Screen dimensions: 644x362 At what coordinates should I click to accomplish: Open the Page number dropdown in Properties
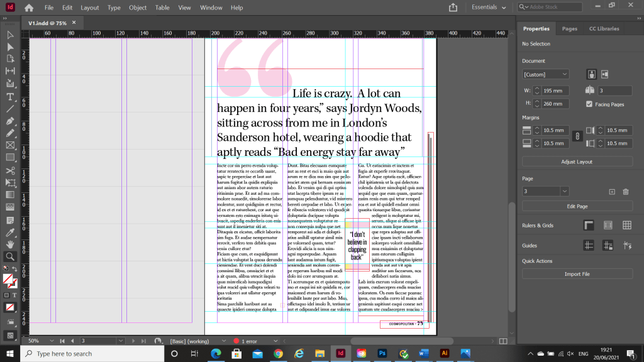pyautogui.click(x=546, y=191)
